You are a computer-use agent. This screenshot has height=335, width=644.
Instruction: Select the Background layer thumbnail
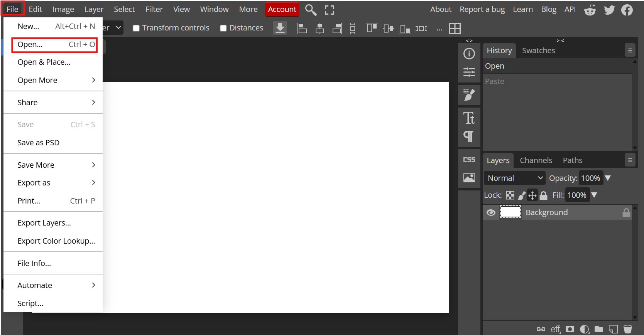pos(510,212)
